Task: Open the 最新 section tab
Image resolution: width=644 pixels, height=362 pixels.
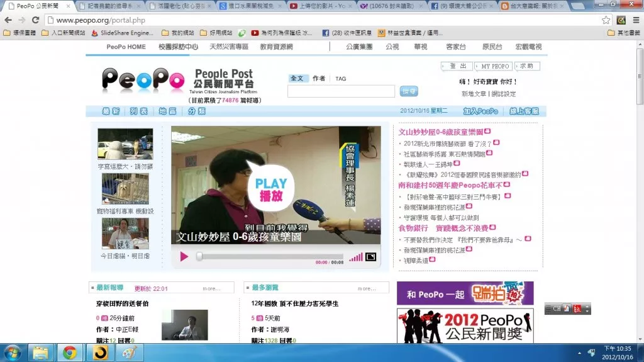Action: (x=111, y=111)
